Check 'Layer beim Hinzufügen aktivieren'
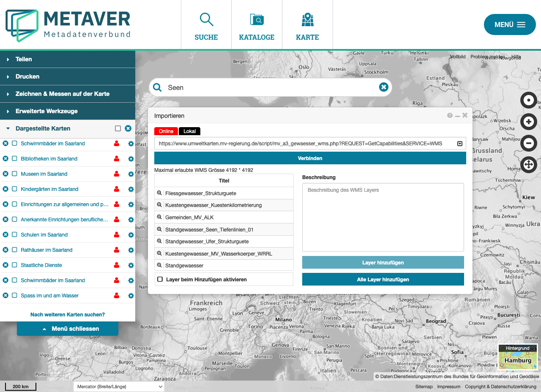This screenshot has width=541, height=392. click(x=160, y=279)
